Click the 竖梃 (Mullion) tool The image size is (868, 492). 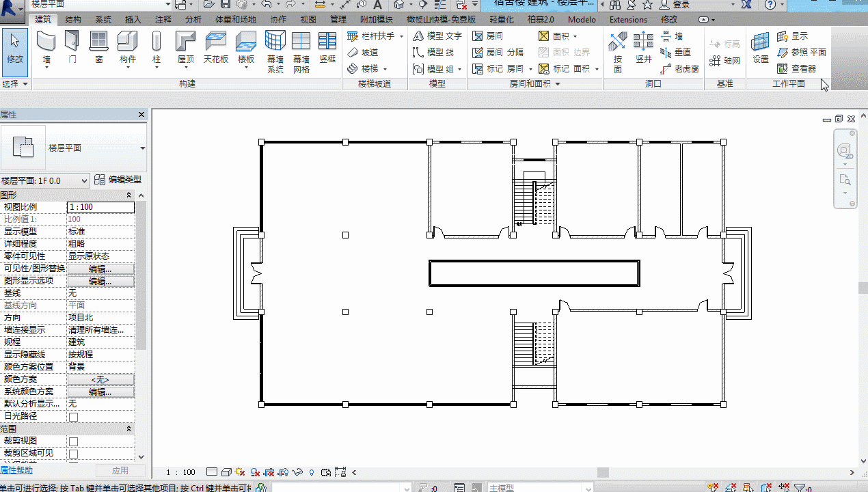coord(327,49)
